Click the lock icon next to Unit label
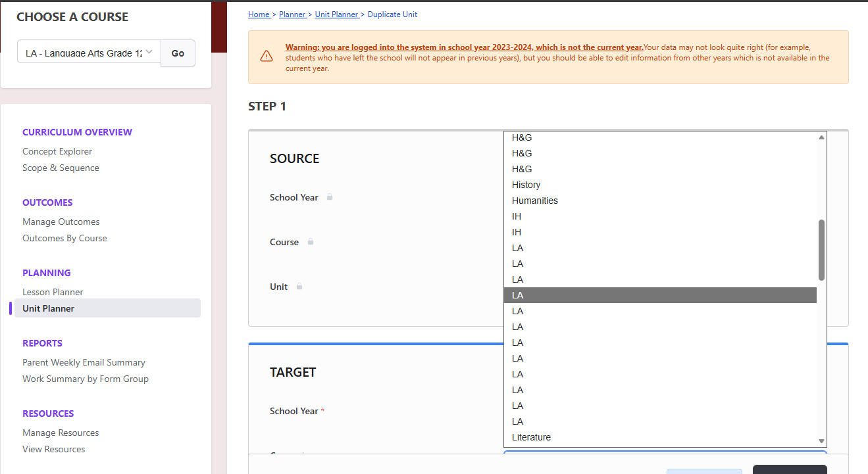Viewport: 868px width, 474px height. 299,287
